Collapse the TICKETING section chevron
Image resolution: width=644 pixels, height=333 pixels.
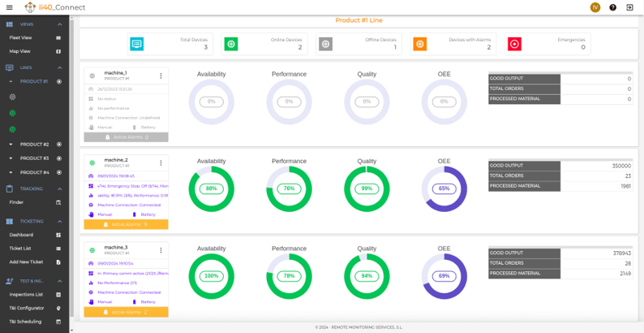[59, 221]
